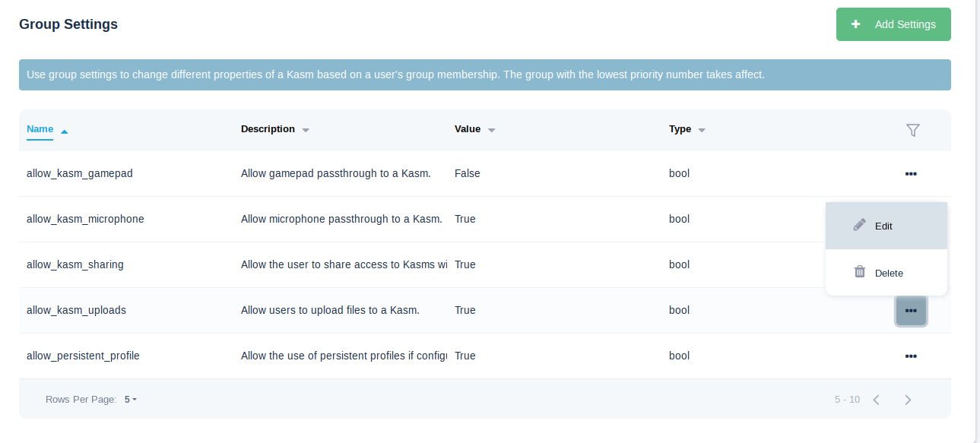The image size is (980, 443).
Task: Click the left pagination chevron
Action: pos(876,398)
